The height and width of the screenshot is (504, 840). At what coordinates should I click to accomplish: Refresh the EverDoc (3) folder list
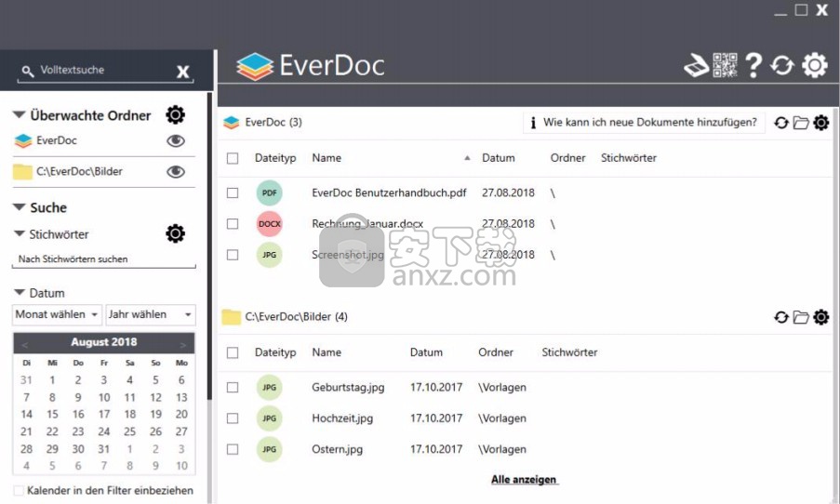pos(781,123)
